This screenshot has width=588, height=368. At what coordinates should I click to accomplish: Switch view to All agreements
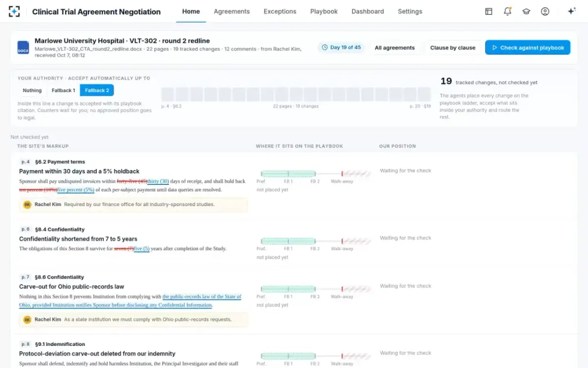tap(395, 48)
